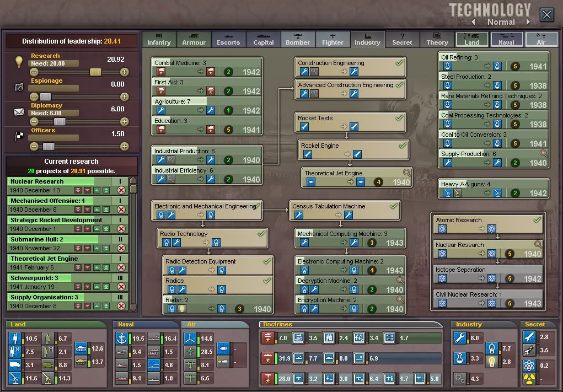Cancel Supply Organisation research project
Viewport: 563px width, 392px height.
pyautogui.click(x=121, y=306)
